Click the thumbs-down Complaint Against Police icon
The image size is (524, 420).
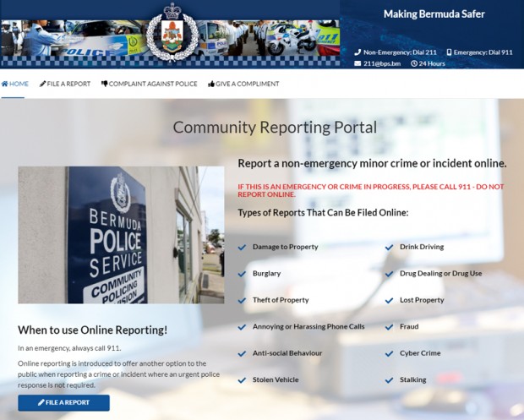104,84
